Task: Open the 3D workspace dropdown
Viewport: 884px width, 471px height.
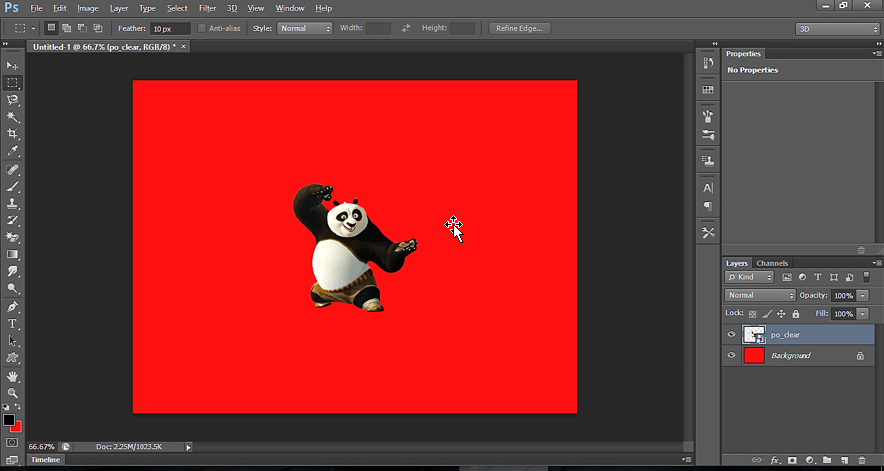Action: tap(837, 29)
